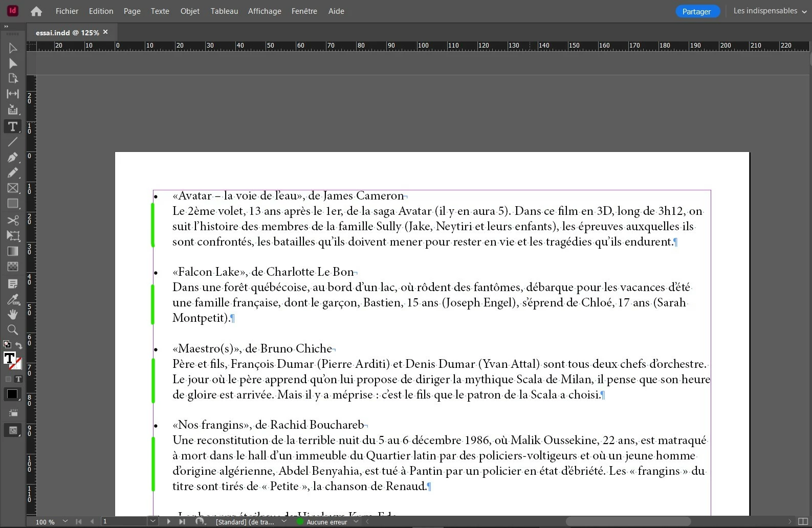Open the Tableau menu
Image resolution: width=812 pixels, height=528 pixels.
pyautogui.click(x=224, y=11)
